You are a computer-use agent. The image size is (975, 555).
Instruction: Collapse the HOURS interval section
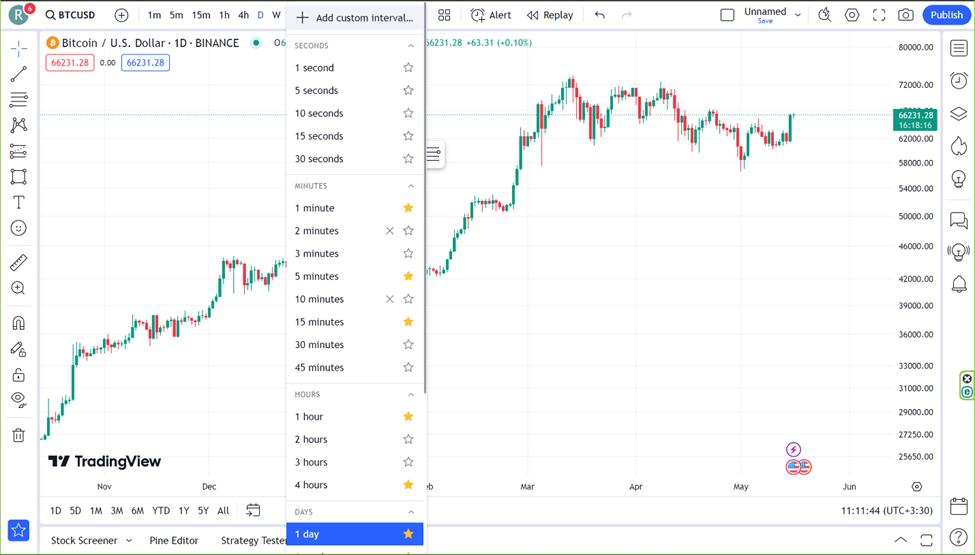pos(411,395)
